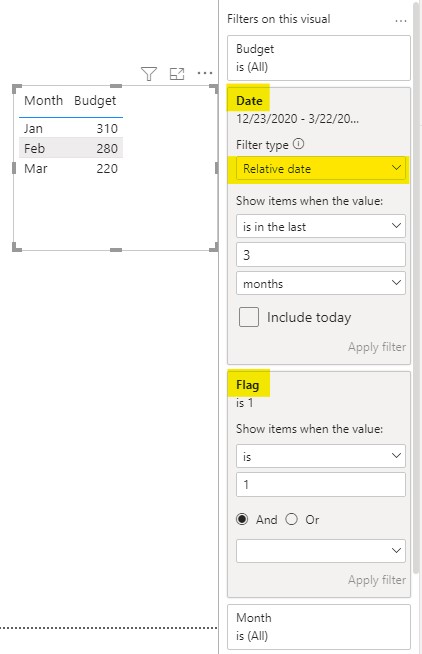Click the Flag value field containing 1
Screen dimensions: 422x654
321,485
